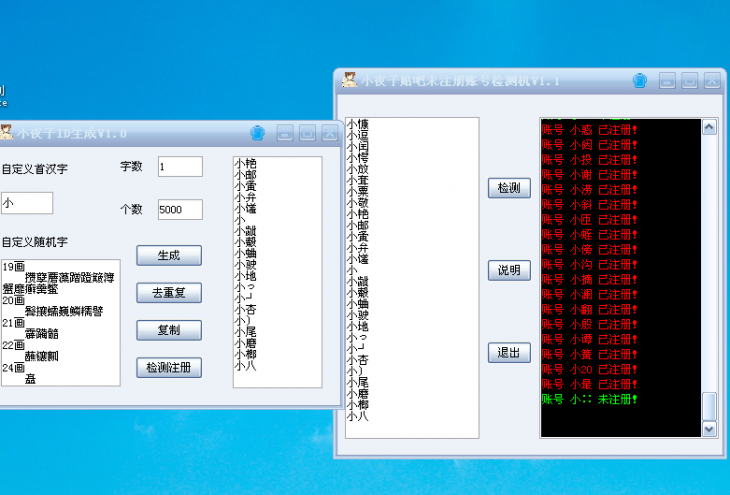Start detection with the 检测 button
730x495 pixels.
click(x=508, y=189)
